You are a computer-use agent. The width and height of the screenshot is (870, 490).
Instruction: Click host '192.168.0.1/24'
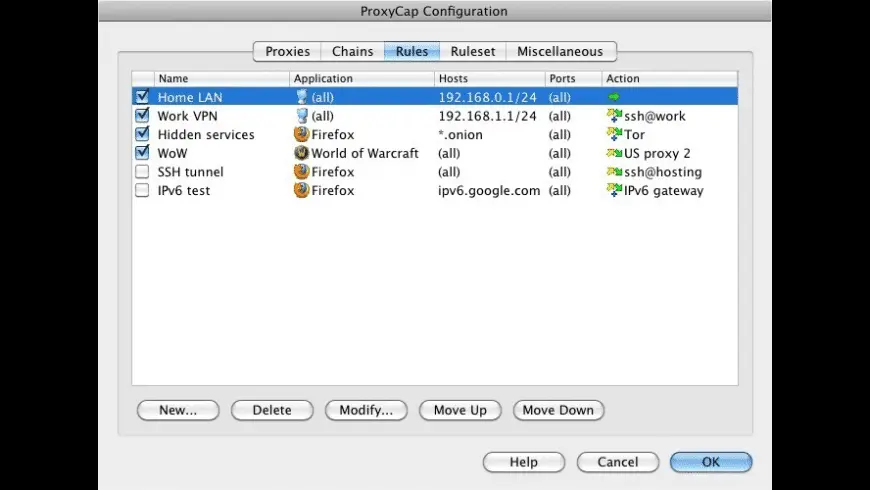(488, 97)
